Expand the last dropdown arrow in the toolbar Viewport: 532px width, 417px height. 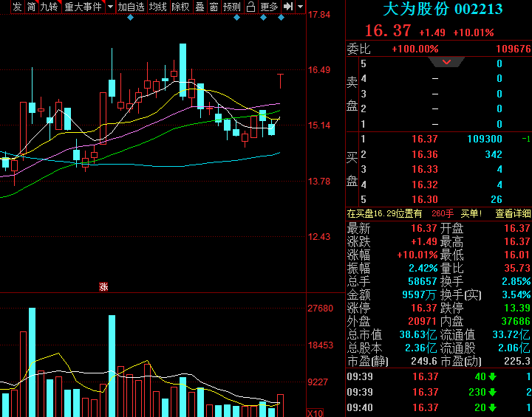tap(300, 7)
